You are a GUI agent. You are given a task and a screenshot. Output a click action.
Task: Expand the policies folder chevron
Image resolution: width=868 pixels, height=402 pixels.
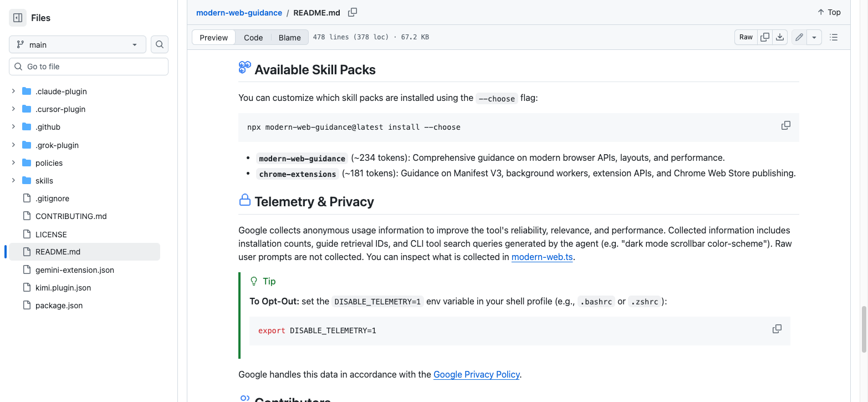tap(13, 162)
